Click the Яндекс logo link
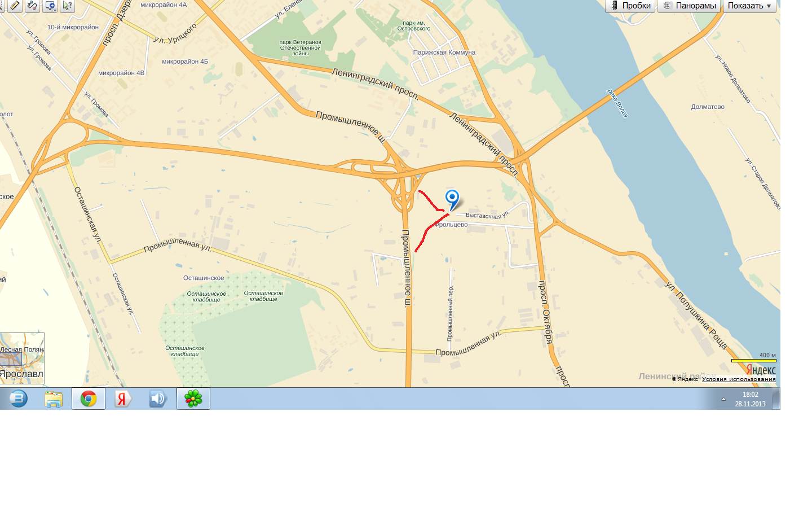812x508 pixels. (761, 370)
